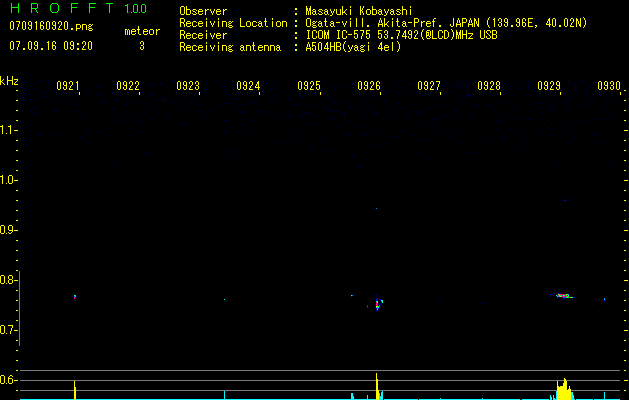
Task: Click the 0.8 kHz frequency label
Action: 7,280
